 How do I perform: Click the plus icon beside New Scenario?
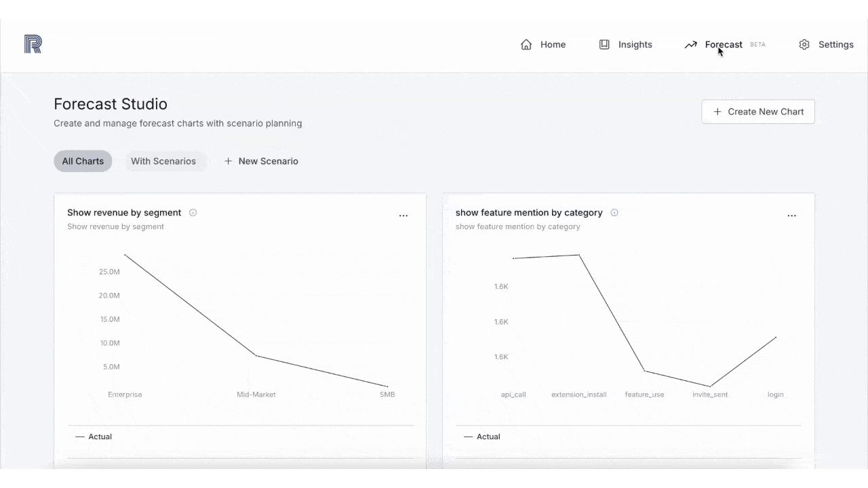pyautogui.click(x=229, y=161)
